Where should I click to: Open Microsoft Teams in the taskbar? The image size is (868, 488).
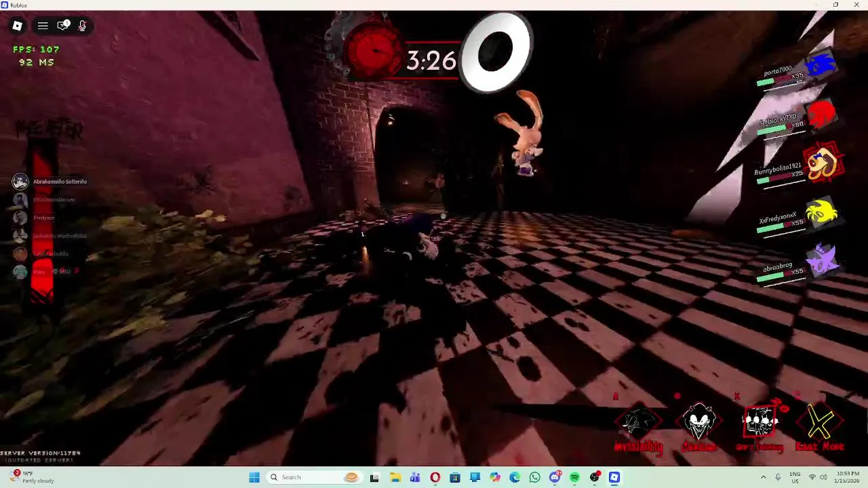click(415, 477)
